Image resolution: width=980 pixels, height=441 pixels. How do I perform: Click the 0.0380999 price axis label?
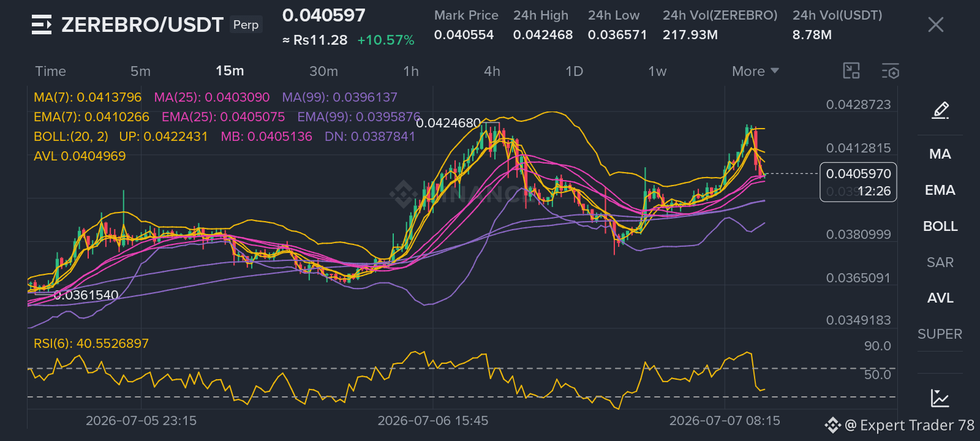point(858,235)
